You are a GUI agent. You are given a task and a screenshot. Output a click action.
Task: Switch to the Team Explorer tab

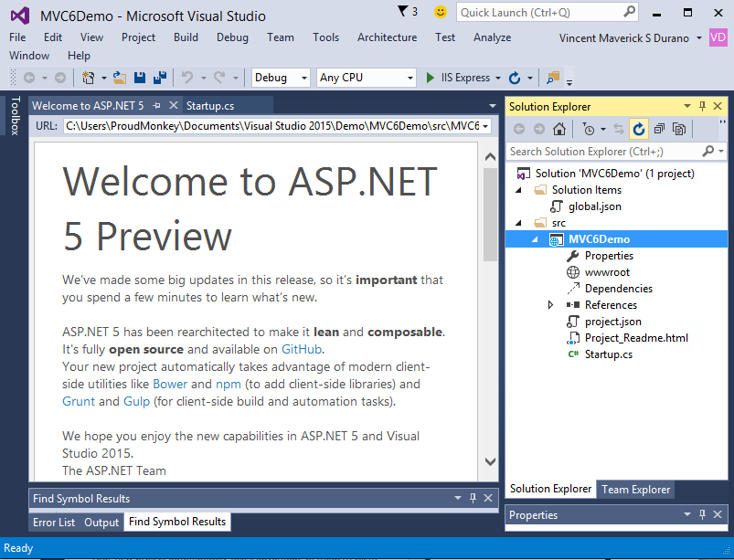(635, 490)
